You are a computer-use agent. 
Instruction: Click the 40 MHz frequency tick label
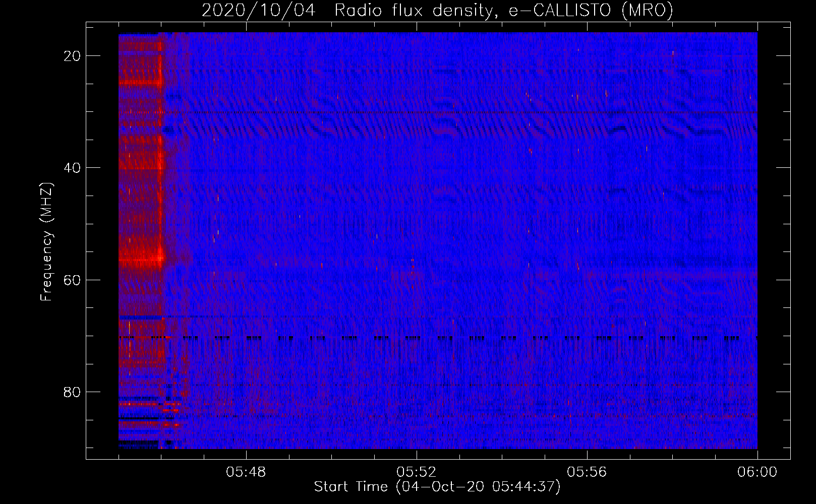[72, 168]
